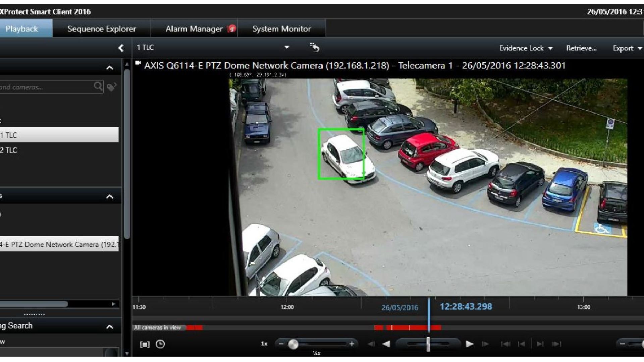Click the reload view icon beside 1 TLC dropdown
The height and width of the screenshot is (362, 644).
click(x=314, y=48)
